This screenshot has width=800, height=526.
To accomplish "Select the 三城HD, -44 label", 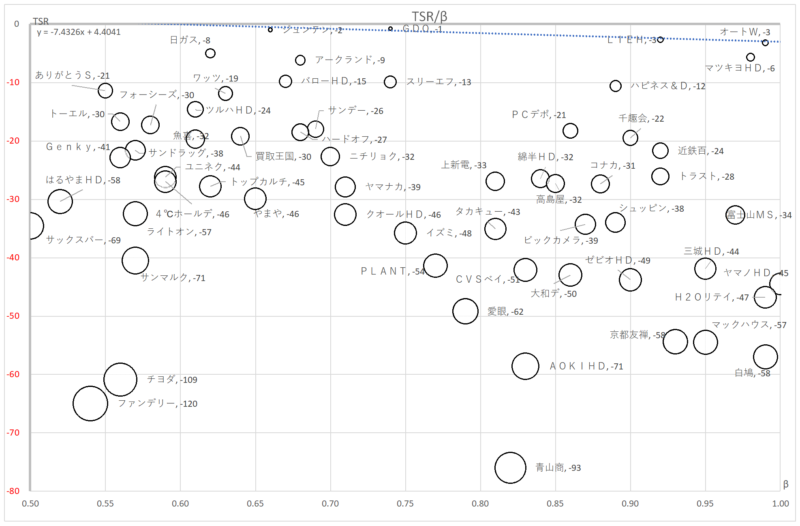I will [x=711, y=252].
